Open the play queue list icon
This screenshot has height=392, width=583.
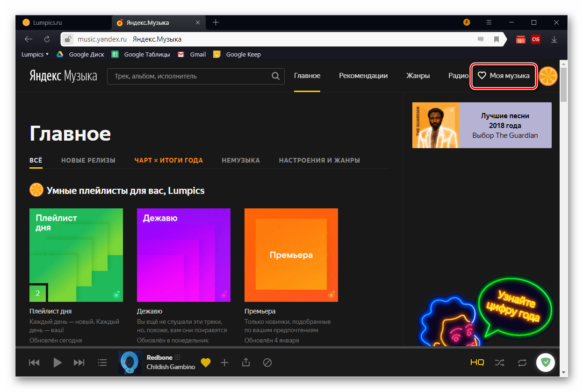click(102, 363)
